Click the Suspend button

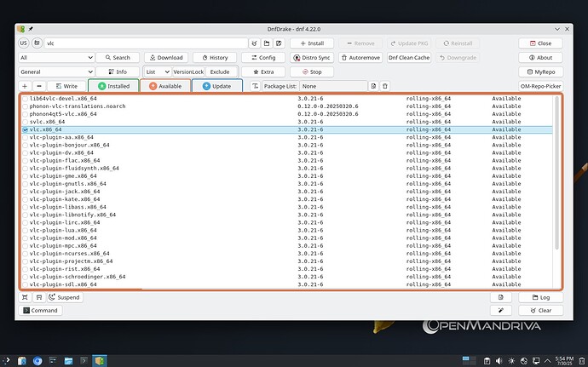[65, 297]
